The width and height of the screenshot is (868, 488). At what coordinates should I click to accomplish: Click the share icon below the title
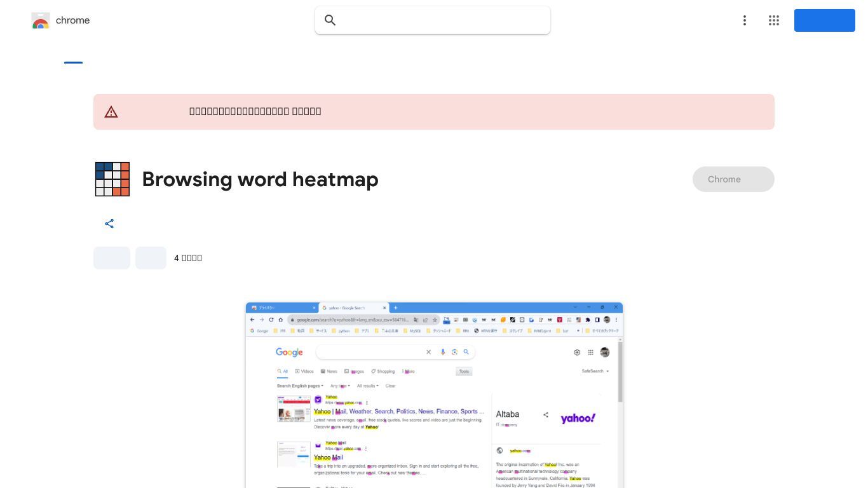(x=109, y=224)
